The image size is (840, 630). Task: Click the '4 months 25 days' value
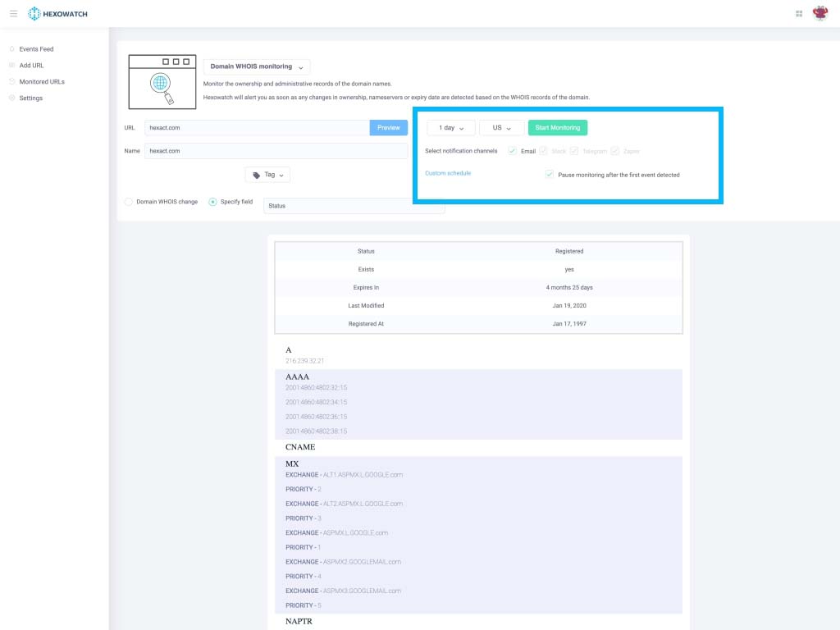[569, 288]
